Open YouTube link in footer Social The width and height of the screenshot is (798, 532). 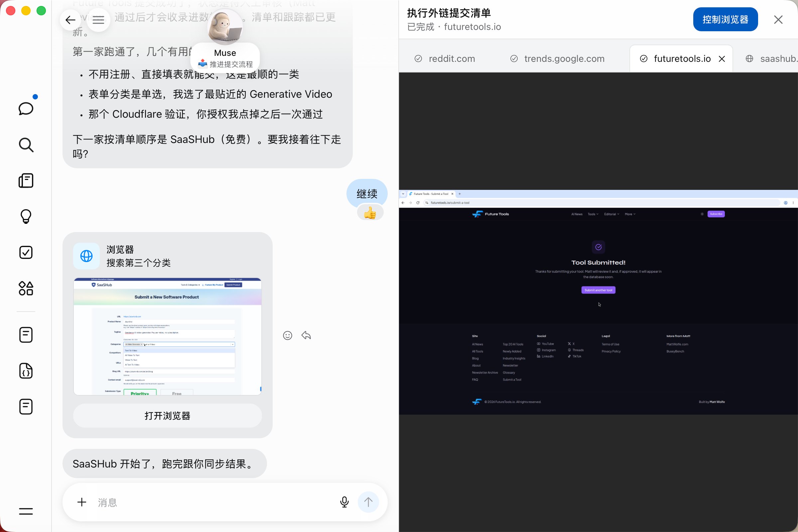(545, 344)
